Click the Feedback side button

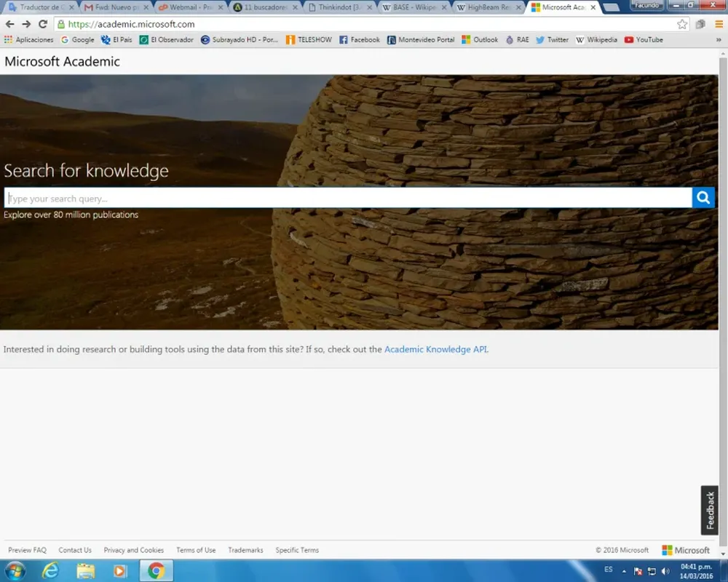point(710,510)
